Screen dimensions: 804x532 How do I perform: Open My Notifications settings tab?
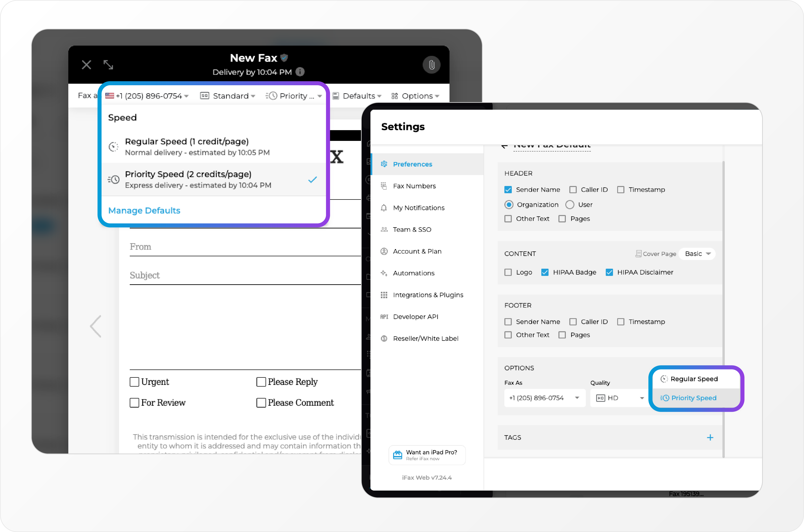coord(418,208)
